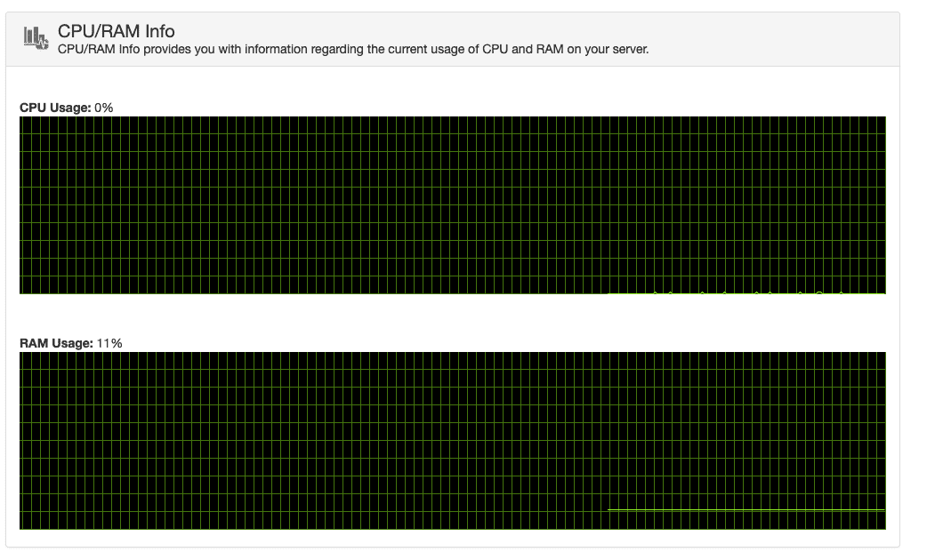Click the small spikes on the CPU trace

(x=756, y=292)
